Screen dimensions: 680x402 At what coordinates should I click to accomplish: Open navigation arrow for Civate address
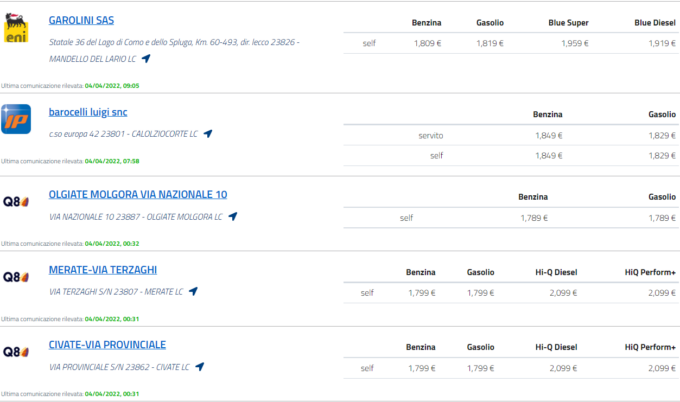tap(200, 368)
